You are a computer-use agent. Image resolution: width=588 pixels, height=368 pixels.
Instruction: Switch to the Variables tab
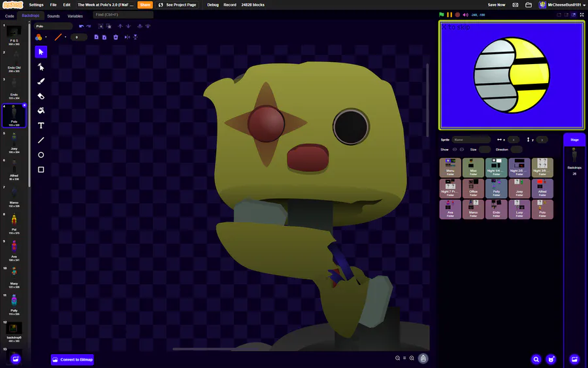(75, 16)
